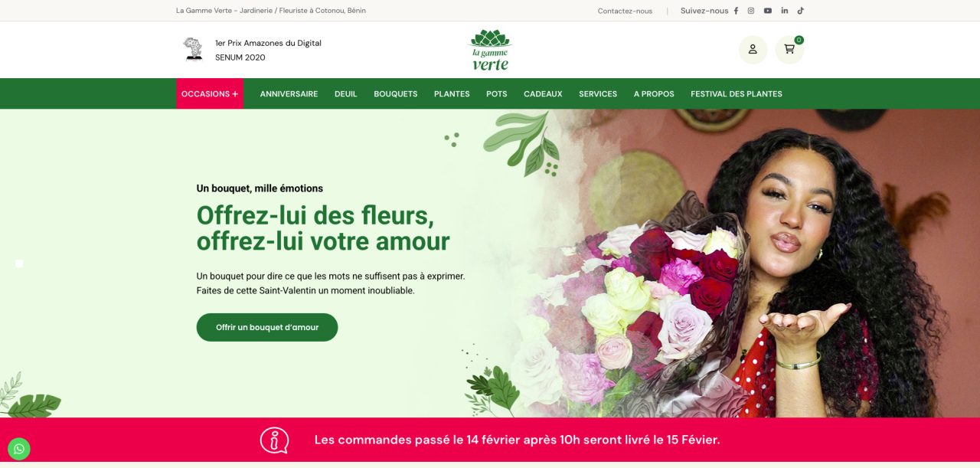Open the BOUQUETS menu
The image size is (980, 468).
pyautogui.click(x=396, y=93)
